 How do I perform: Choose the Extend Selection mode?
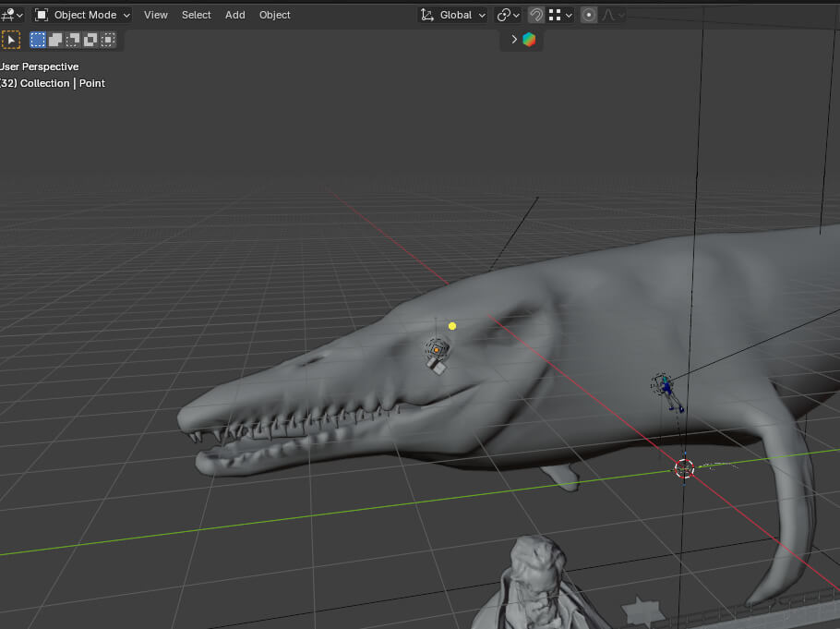pos(55,41)
